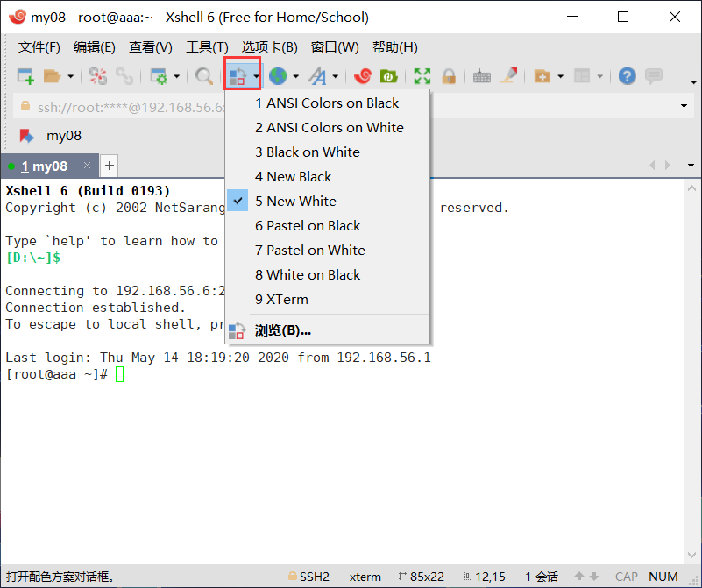
Task: Click the Font toolbar icon
Action: coord(317,76)
